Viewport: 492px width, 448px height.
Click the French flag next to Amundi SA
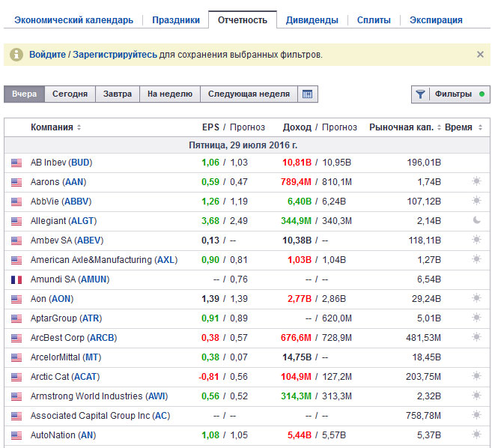coord(16,279)
